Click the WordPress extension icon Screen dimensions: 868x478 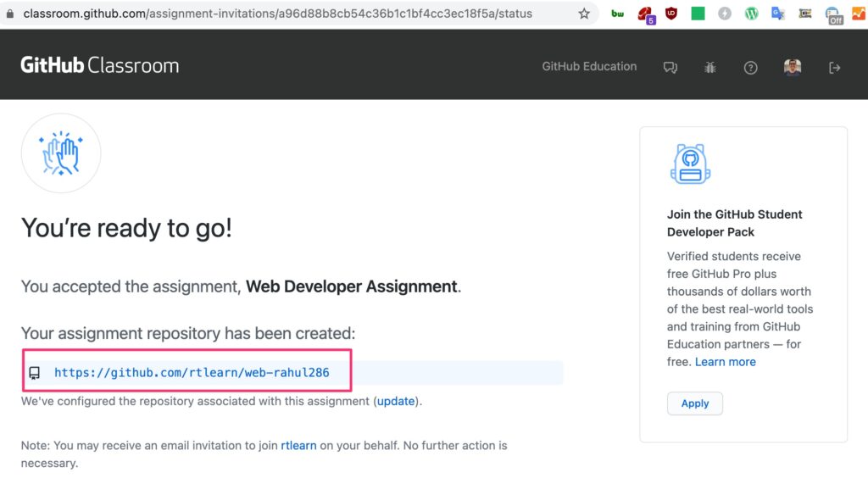coord(751,14)
